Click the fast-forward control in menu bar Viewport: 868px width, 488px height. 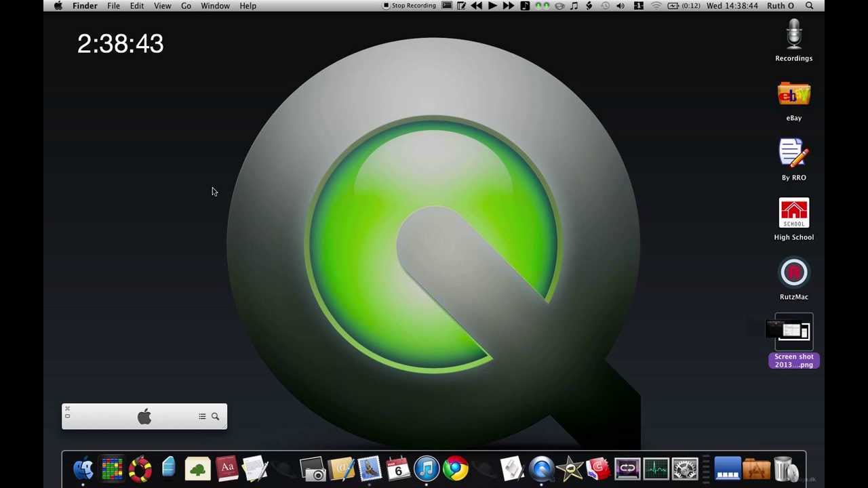click(x=508, y=5)
